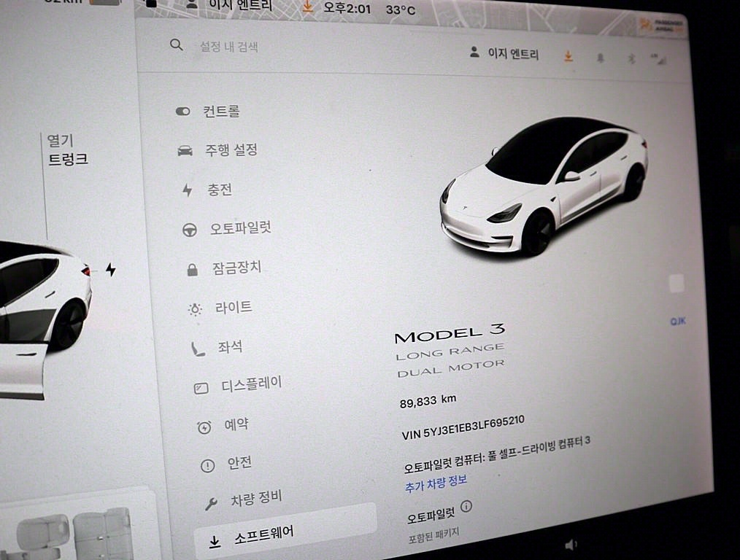Screen dimensions: 740x560
Task: Open the 이지 엔트리 profile selector in settings header
Action: pyautogui.click(x=504, y=54)
